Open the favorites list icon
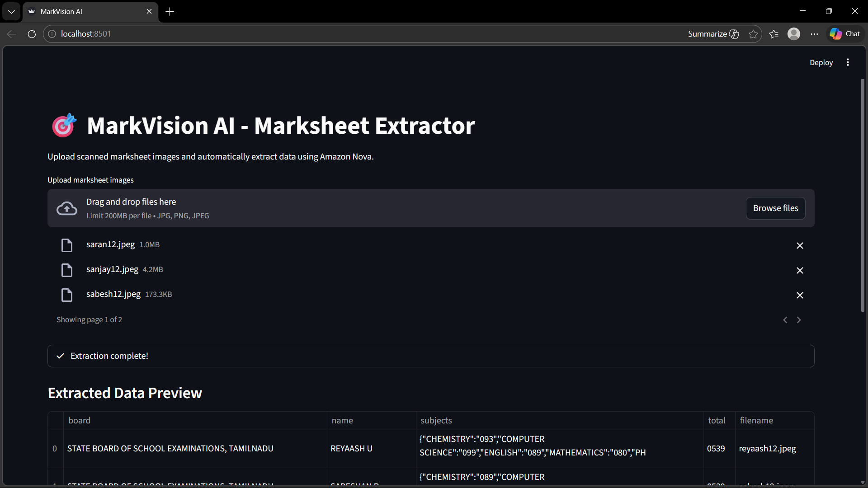Image resolution: width=868 pixels, height=488 pixels. [x=774, y=34]
